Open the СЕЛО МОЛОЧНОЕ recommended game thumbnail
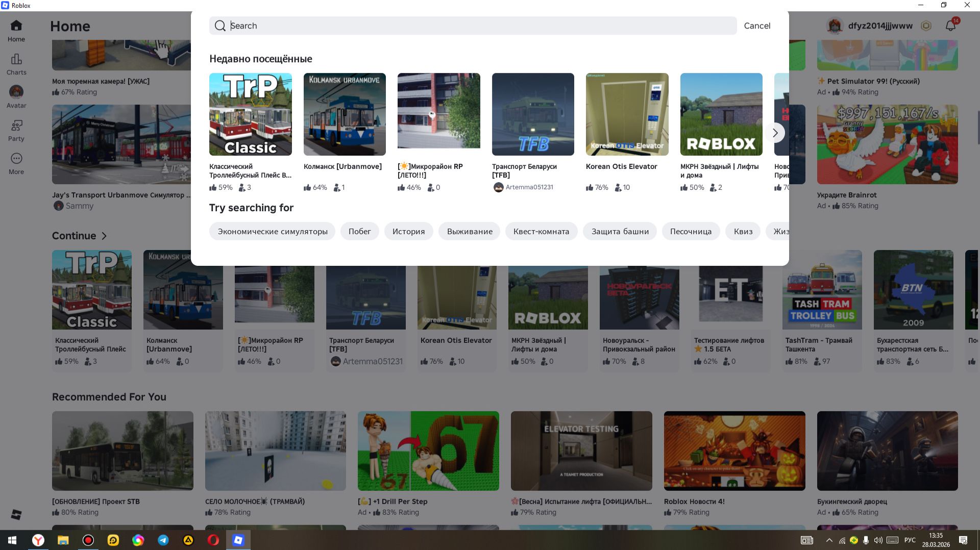Image resolution: width=980 pixels, height=550 pixels. 276,451
